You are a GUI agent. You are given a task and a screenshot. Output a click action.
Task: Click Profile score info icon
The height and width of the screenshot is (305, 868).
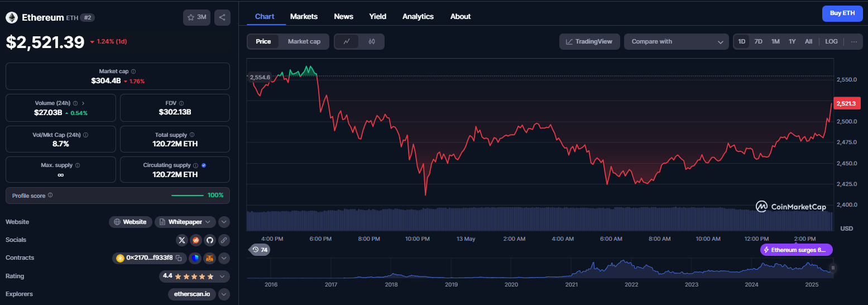[50, 196]
